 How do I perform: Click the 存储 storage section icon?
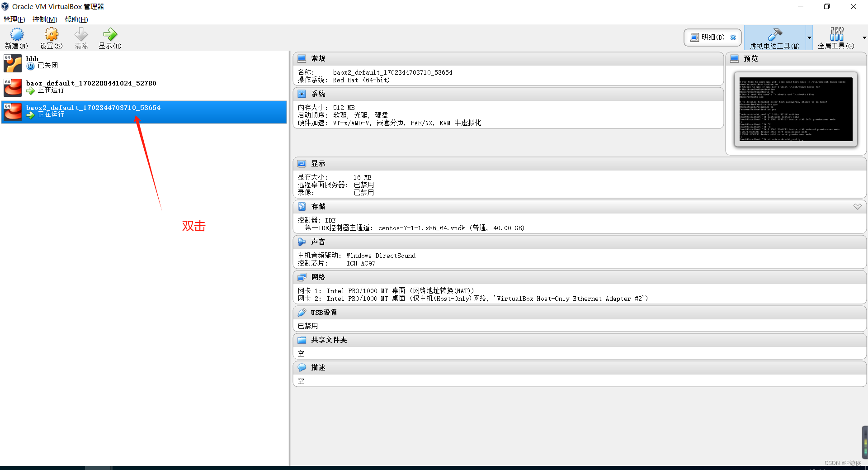point(302,207)
